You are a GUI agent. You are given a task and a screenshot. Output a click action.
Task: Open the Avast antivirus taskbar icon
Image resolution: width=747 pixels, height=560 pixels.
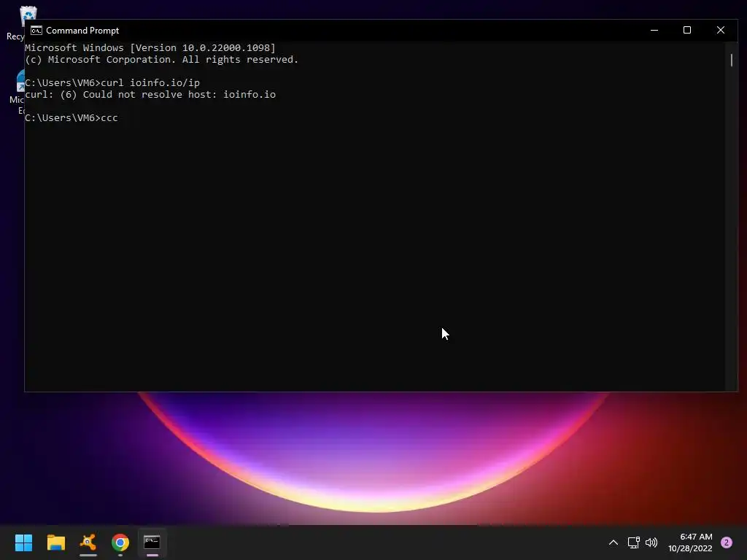click(x=88, y=542)
